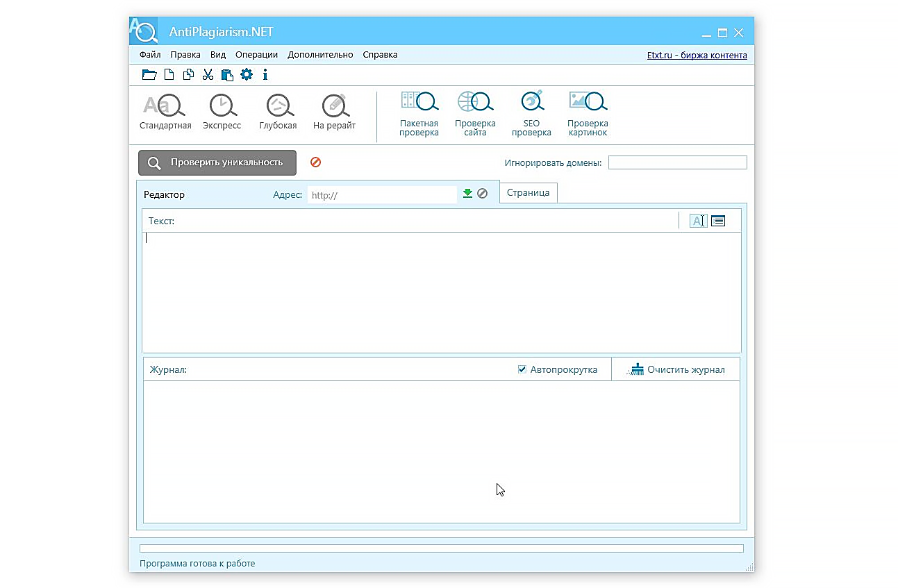The width and height of the screenshot is (898, 588).
Task: Click the copy toolbar icon
Action: [188, 75]
